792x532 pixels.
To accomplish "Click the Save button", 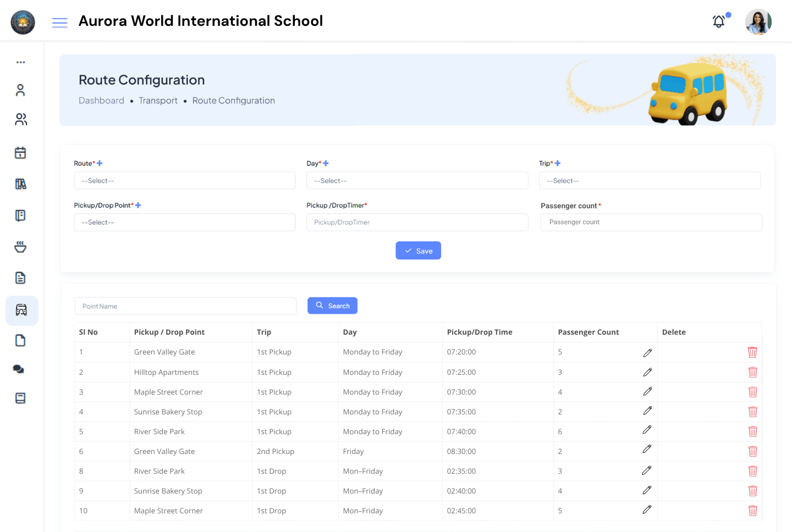I will (x=418, y=250).
